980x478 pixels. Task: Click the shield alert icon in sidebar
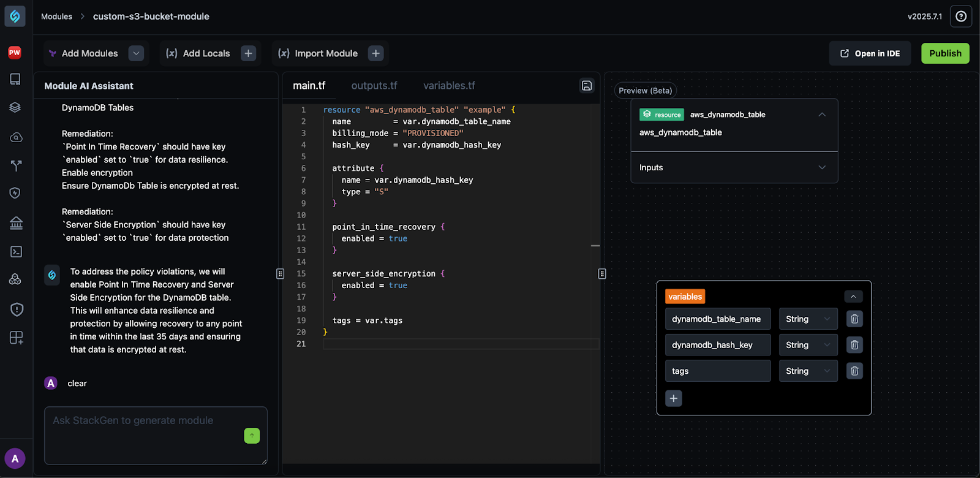point(16,309)
